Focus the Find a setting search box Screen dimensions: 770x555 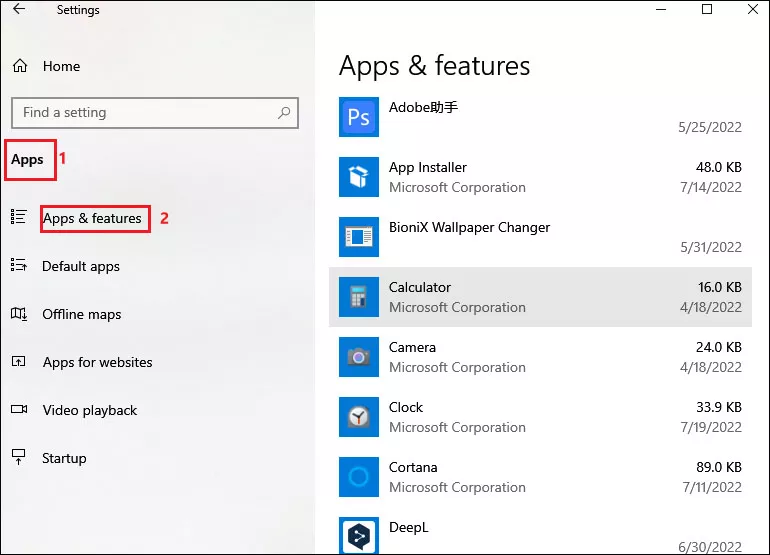(155, 113)
